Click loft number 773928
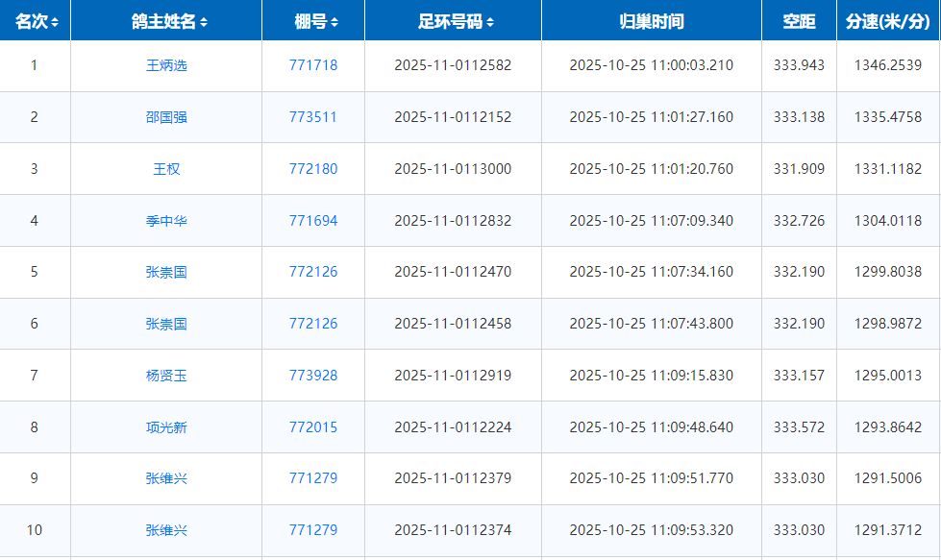This screenshot has height=560, width=941. [313, 376]
